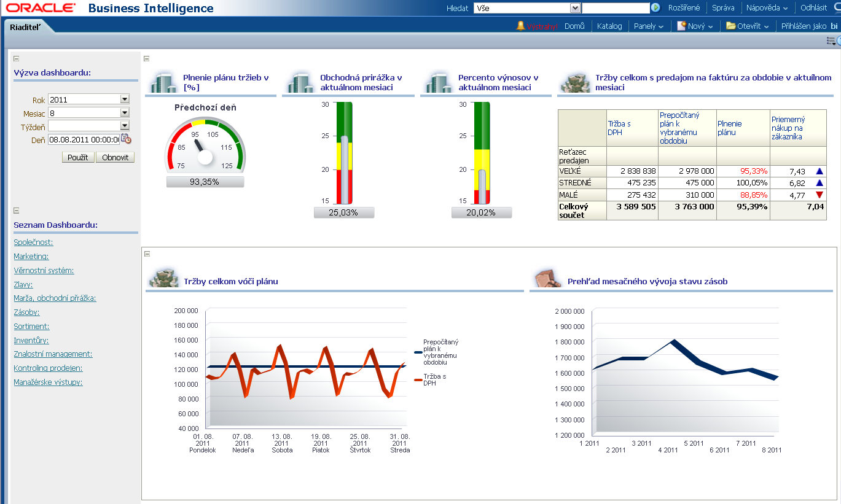Open the Otevřít menu
The width and height of the screenshot is (841, 504).
point(753,26)
